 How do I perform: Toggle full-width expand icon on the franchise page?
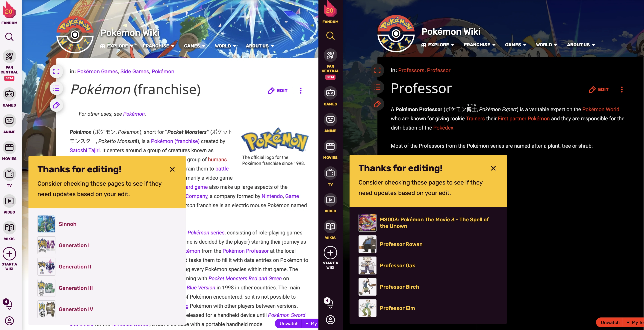click(x=56, y=72)
